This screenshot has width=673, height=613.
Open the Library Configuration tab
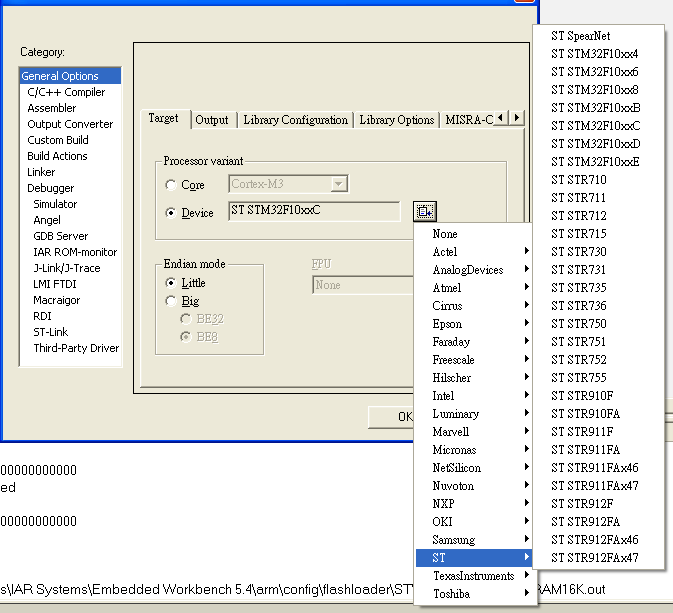[296, 120]
